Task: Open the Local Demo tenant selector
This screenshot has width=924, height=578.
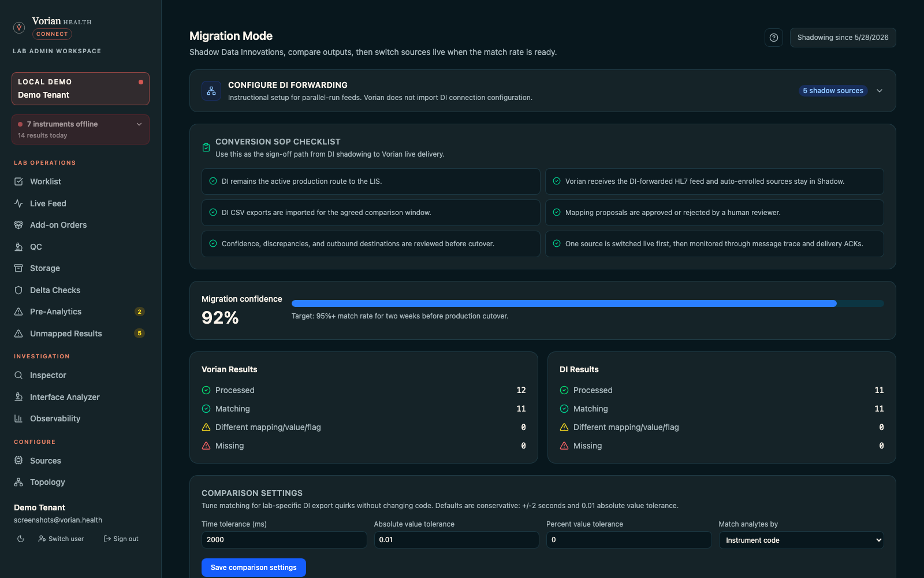Action: pos(80,88)
